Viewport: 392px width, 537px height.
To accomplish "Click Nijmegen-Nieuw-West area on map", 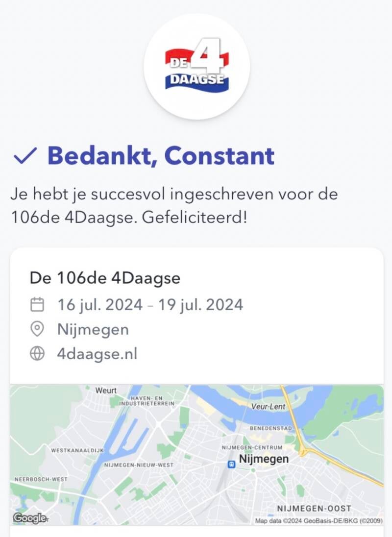I will [x=139, y=464].
